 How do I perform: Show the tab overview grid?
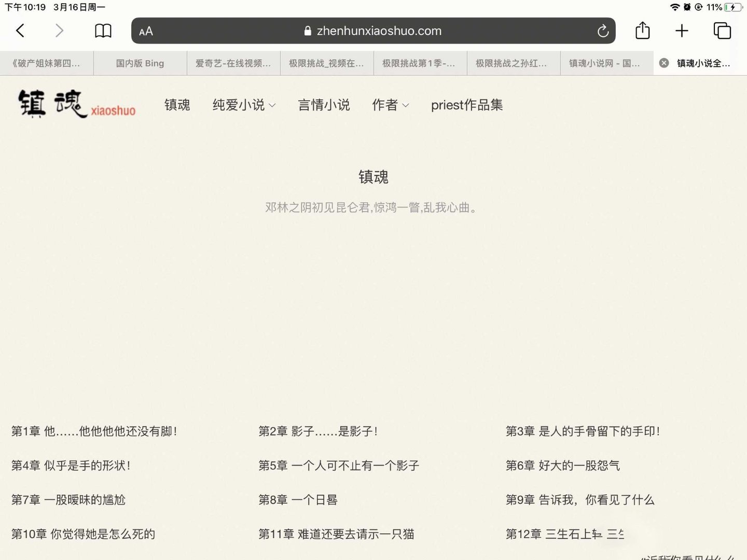point(722,31)
